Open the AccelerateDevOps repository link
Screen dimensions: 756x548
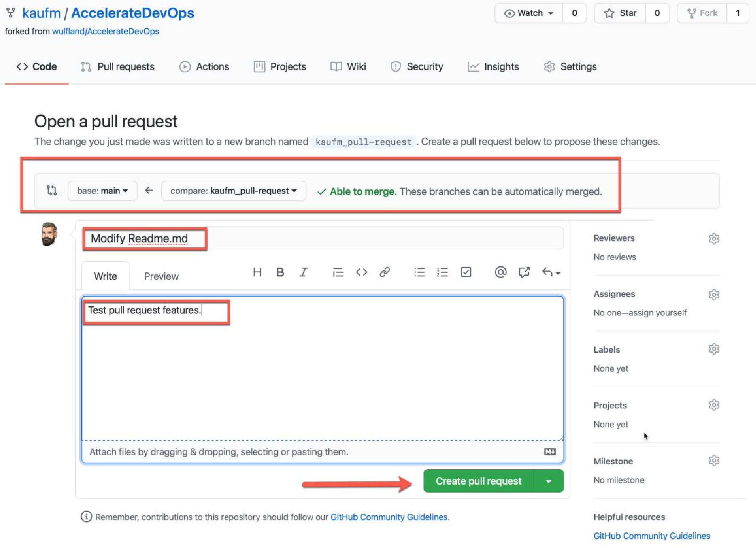click(x=132, y=13)
